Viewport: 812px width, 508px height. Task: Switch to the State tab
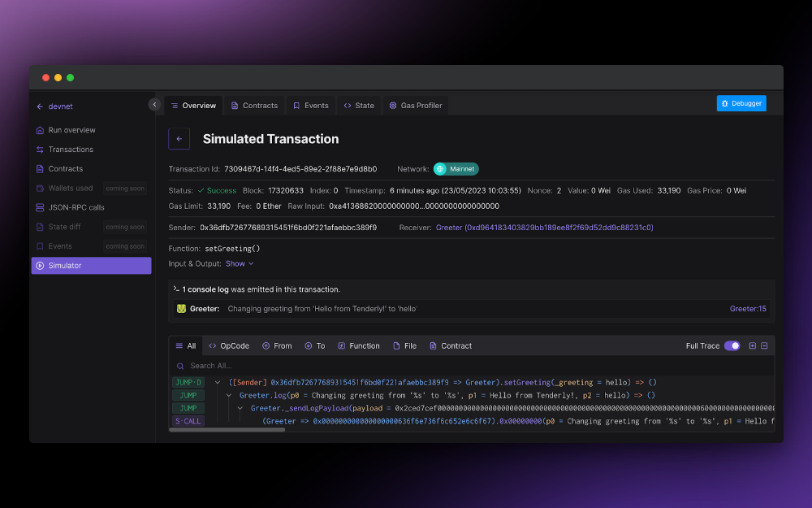359,106
